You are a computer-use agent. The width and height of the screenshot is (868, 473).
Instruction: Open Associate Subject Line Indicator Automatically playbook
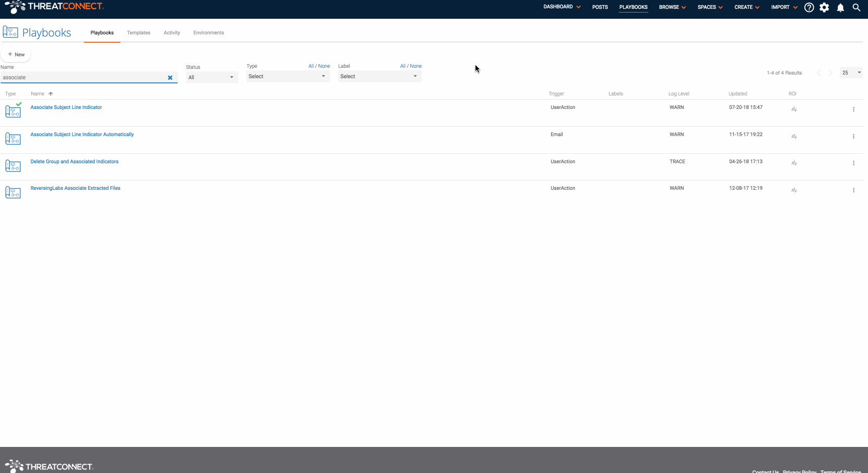(x=82, y=135)
